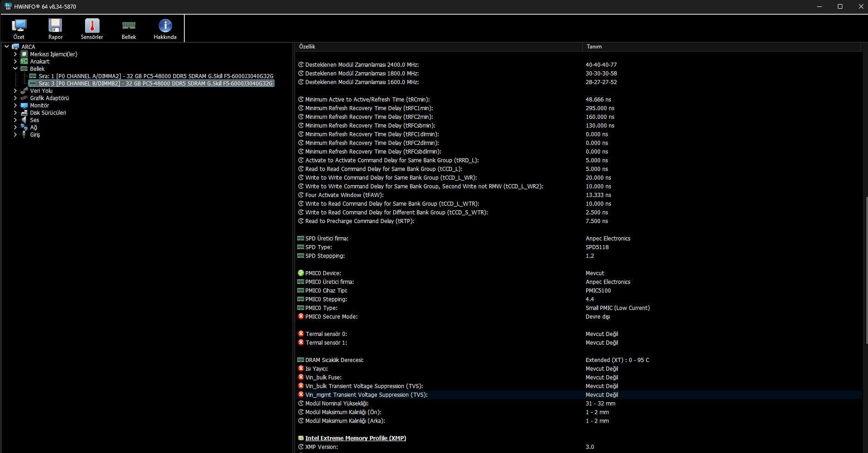Click red X icon beside Isı Yayıcı
Viewport: 868px width, 453px height.
(x=301, y=368)
